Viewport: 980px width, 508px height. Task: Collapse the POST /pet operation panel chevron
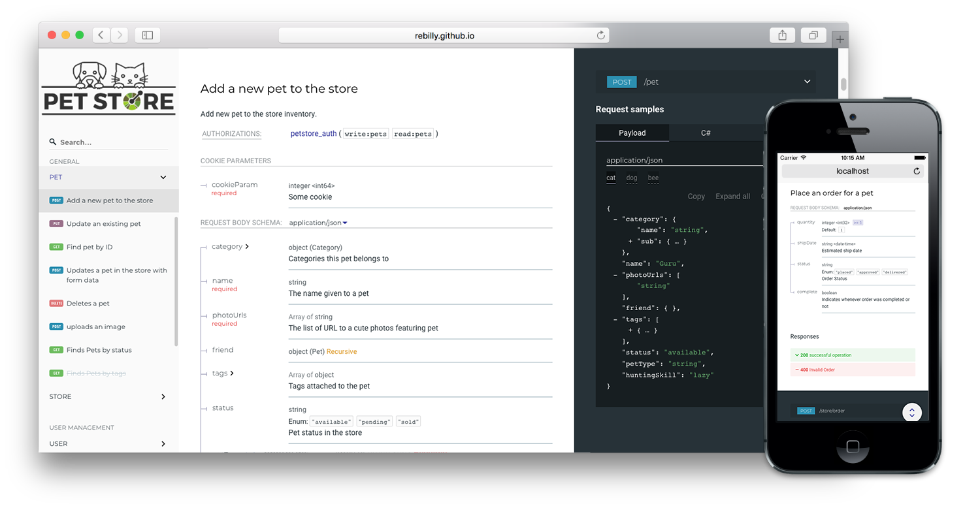807,81
